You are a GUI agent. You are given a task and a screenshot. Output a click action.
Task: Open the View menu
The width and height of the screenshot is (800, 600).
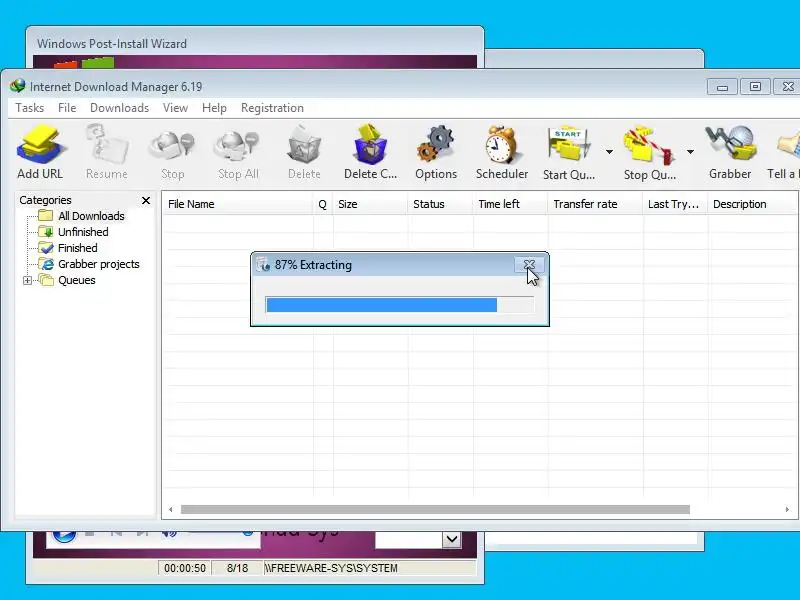(175, 108)
